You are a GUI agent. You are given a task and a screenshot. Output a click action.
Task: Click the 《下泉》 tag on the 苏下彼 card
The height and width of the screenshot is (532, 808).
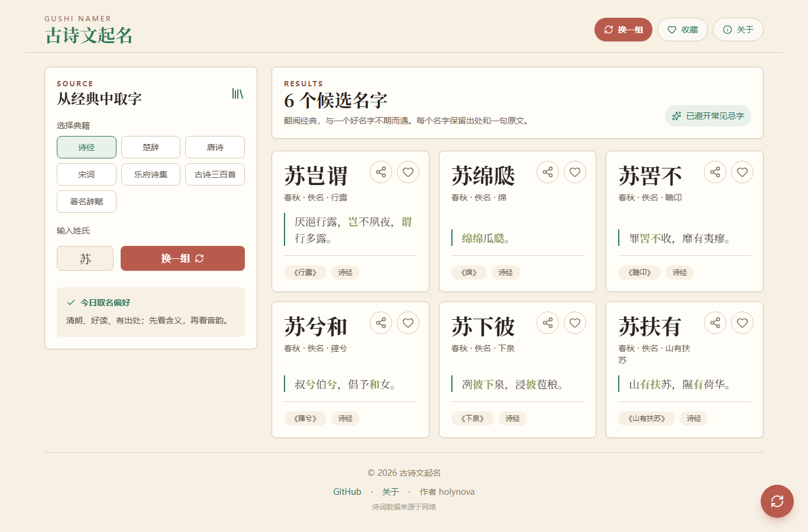click(473, 419)
